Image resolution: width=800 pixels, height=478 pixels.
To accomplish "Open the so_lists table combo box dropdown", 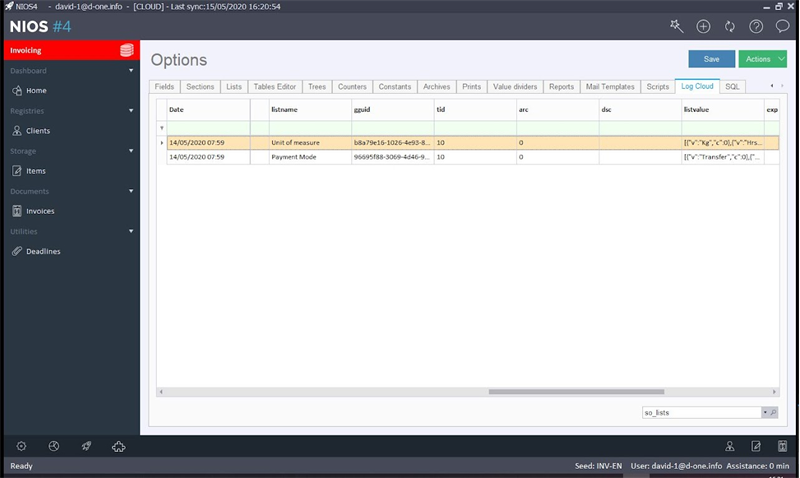I will tap(765, 412).
